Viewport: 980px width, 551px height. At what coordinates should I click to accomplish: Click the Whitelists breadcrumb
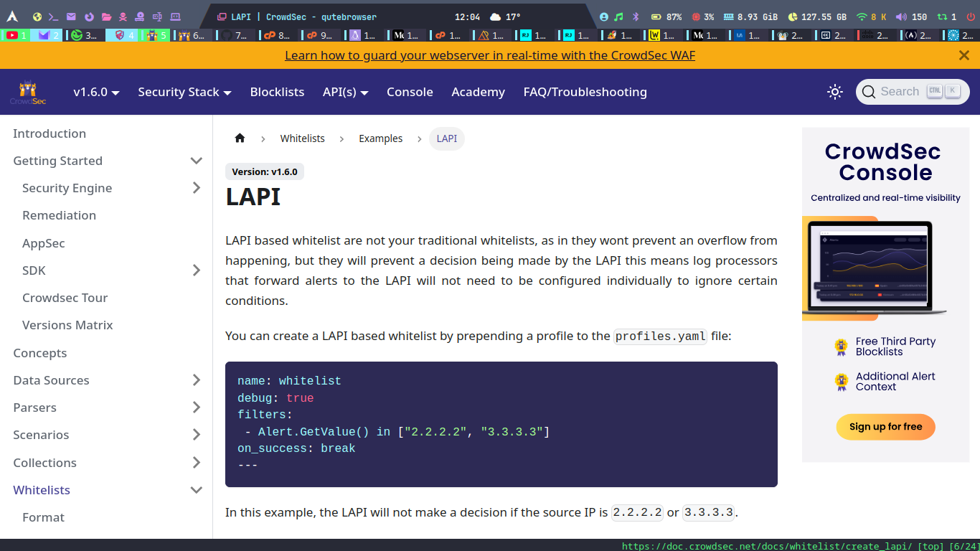[x=302, y=138]
